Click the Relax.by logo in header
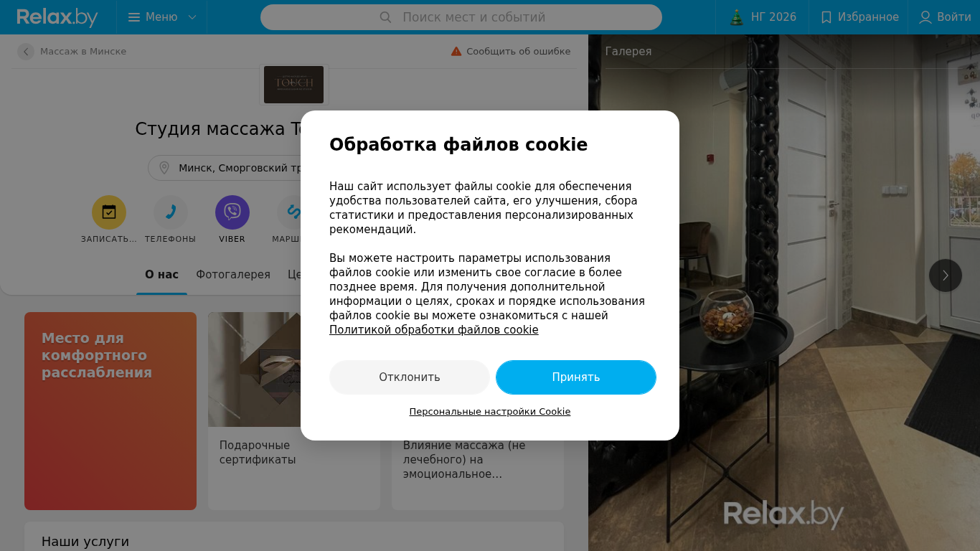 pyautogui.click(x=57, y=17)
